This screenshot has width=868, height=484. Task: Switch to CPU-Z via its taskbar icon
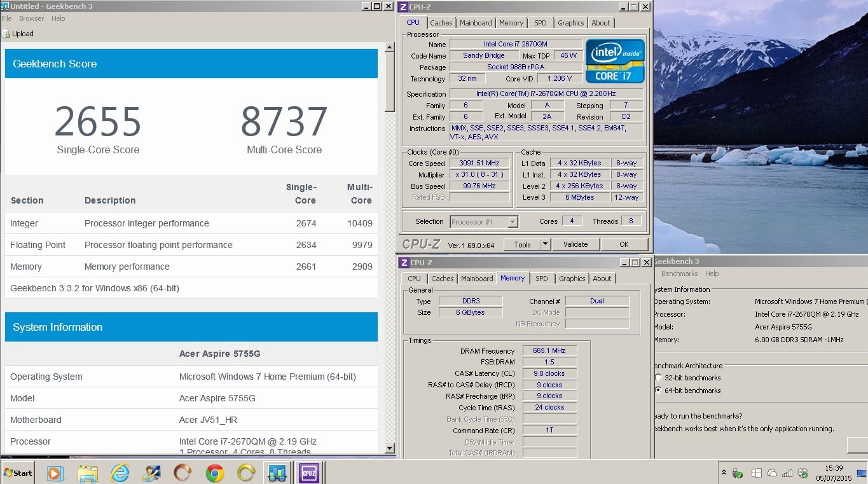309,473
